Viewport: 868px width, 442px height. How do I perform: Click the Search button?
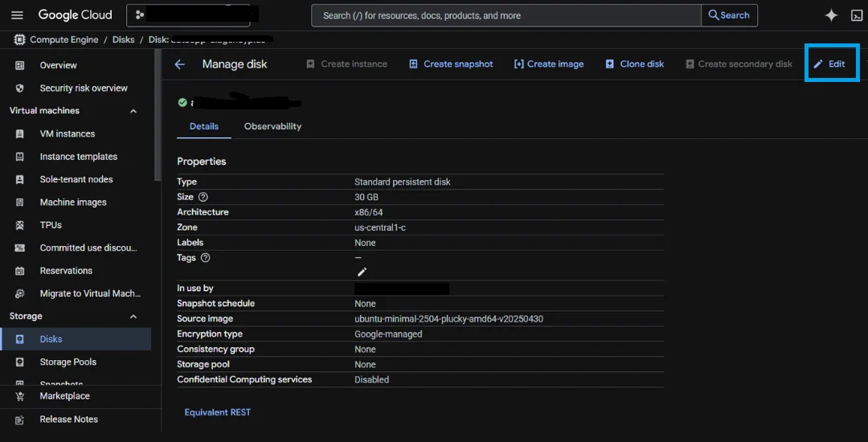click(729, 15)
